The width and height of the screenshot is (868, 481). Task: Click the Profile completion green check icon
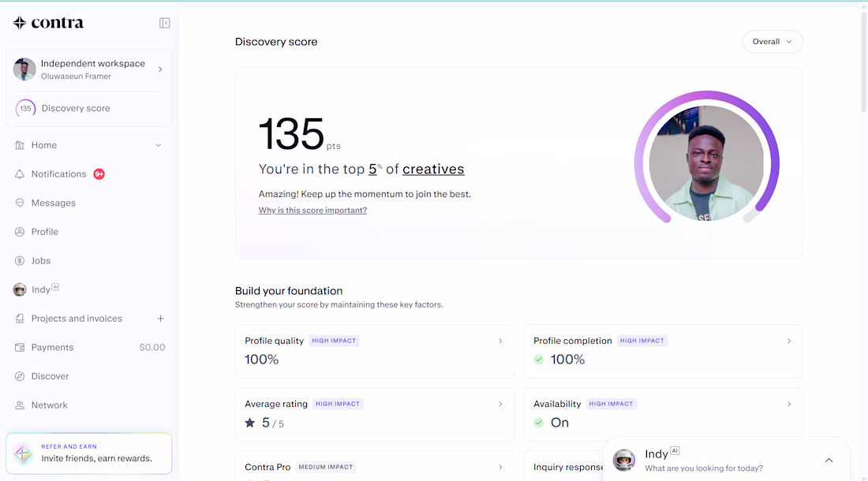pos(539,360)
